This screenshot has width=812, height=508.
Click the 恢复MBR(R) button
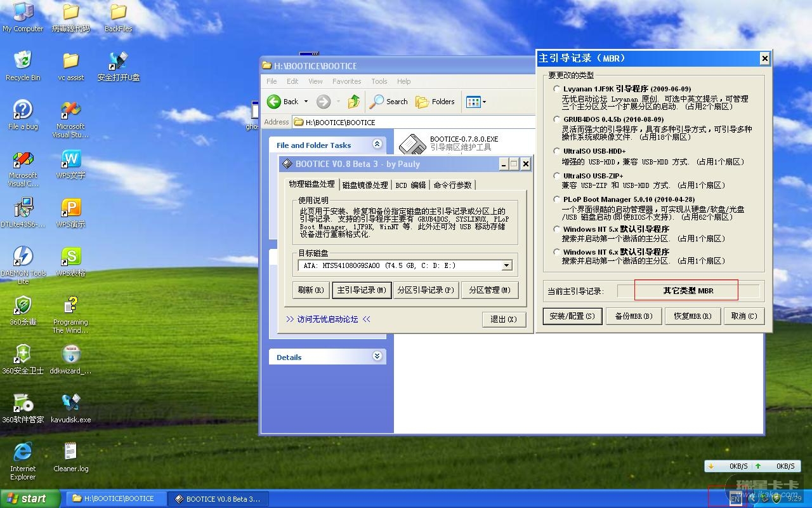693,316
